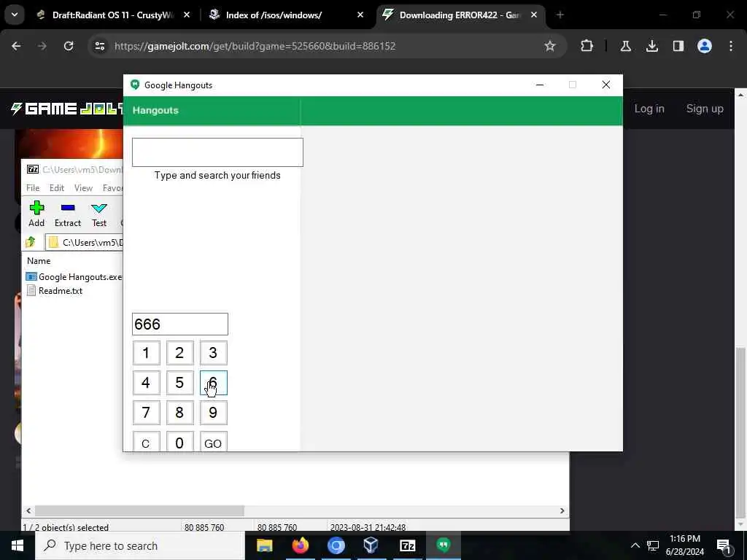Image resolution: width=747 pixels, height=560 pixels.
Task: Go back in browser history
Action: (16, 46)
